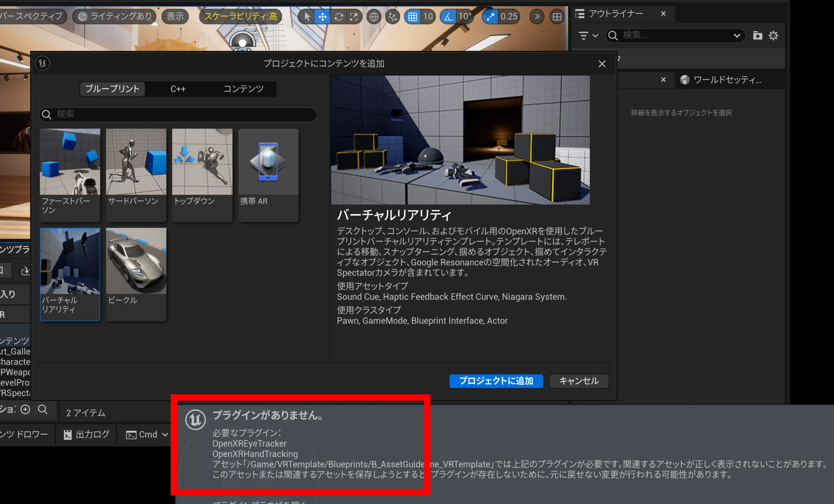Select the rotate tool icon
Image resolution: width=834 pixels, height=504 pixels.
pos(338,17)
